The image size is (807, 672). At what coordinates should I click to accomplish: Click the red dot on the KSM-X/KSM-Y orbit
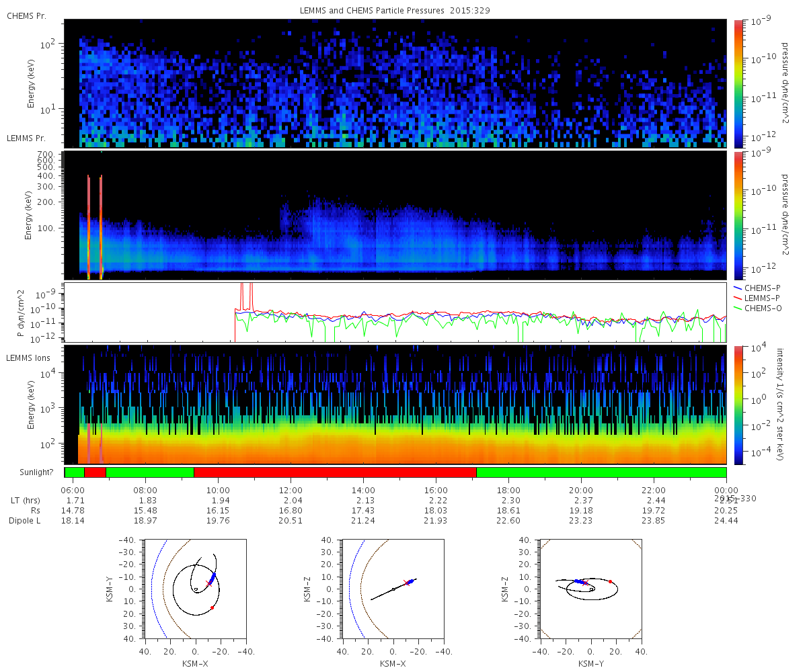pos(212,607)
